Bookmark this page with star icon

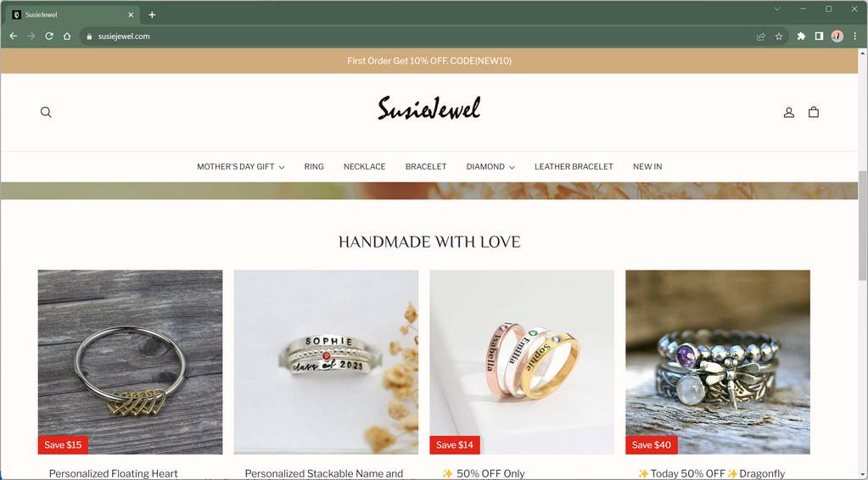click(779, 36)
